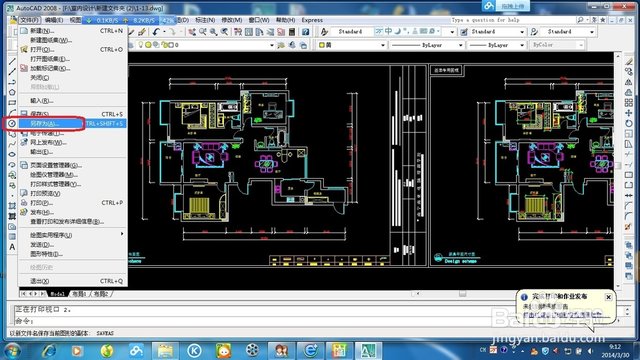
Task: Select the Move modify tool
Action: tap(629, 113)
